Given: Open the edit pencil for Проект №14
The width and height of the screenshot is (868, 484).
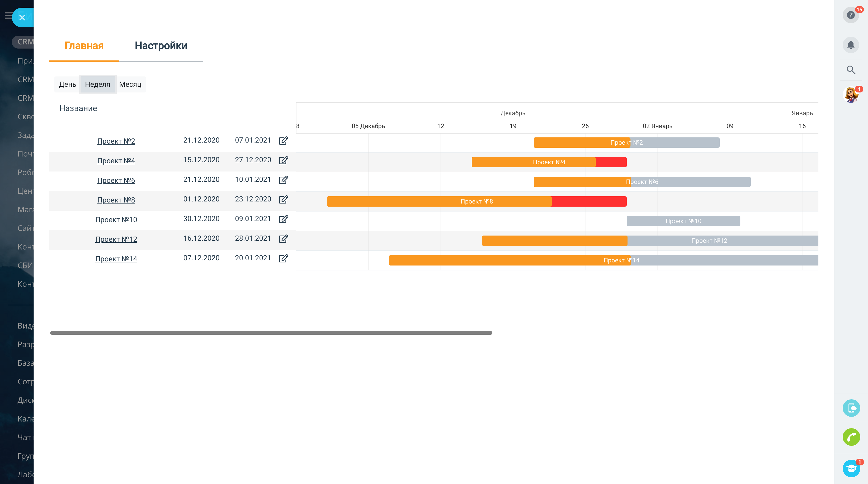Looking at the screenshot, I should (283, 258).
